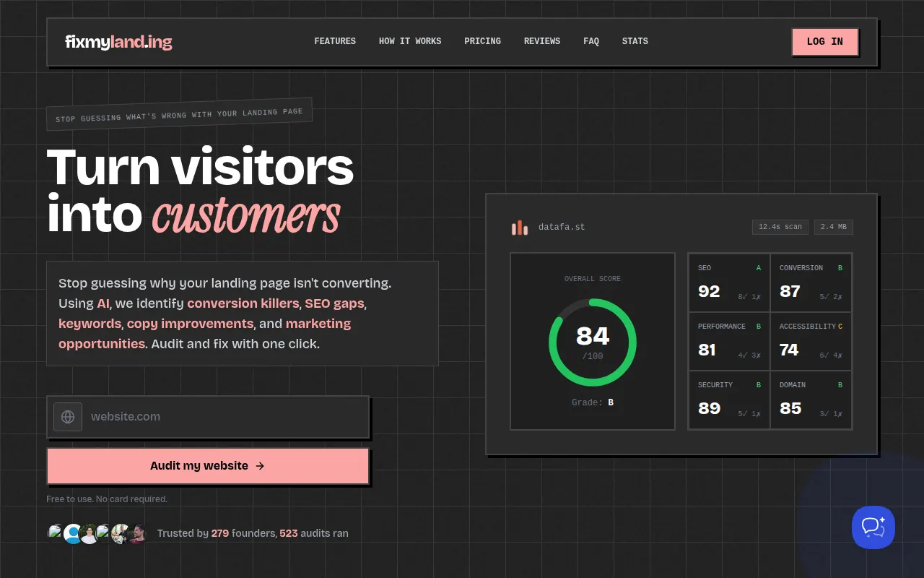Click the last founder avatar
The height and width of the screenshot is (578, 924).
137,534
